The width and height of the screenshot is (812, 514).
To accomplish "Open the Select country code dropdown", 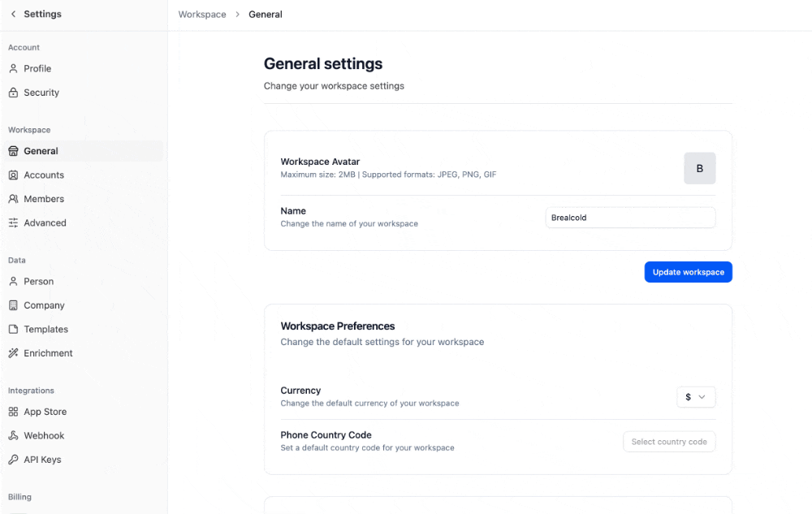I will click(x=669, y=442).
